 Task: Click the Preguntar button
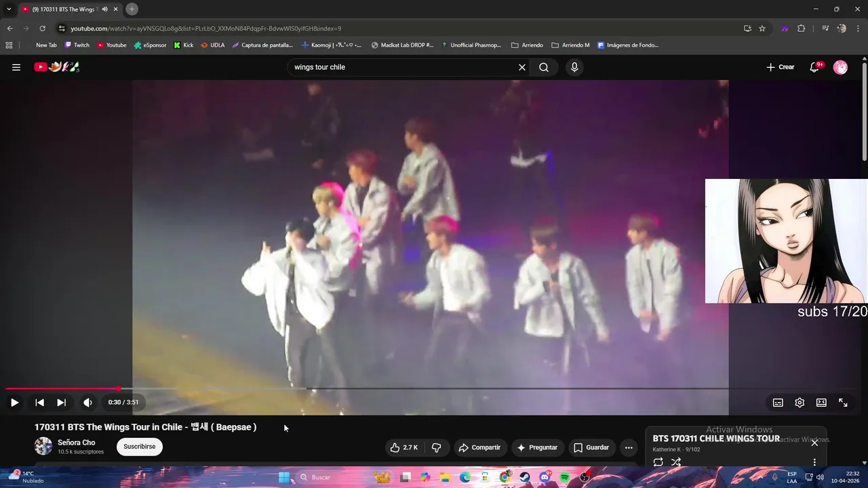click(537, 447)
